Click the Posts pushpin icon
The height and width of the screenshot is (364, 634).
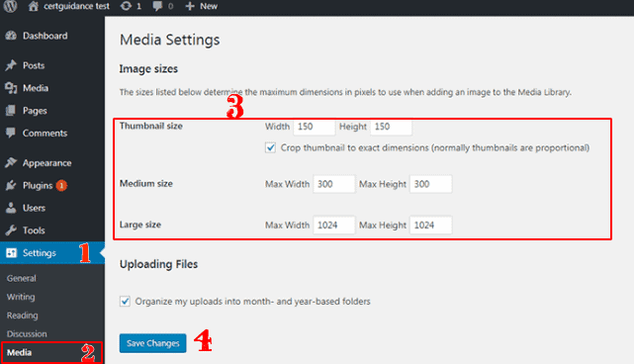click(11, 65)
